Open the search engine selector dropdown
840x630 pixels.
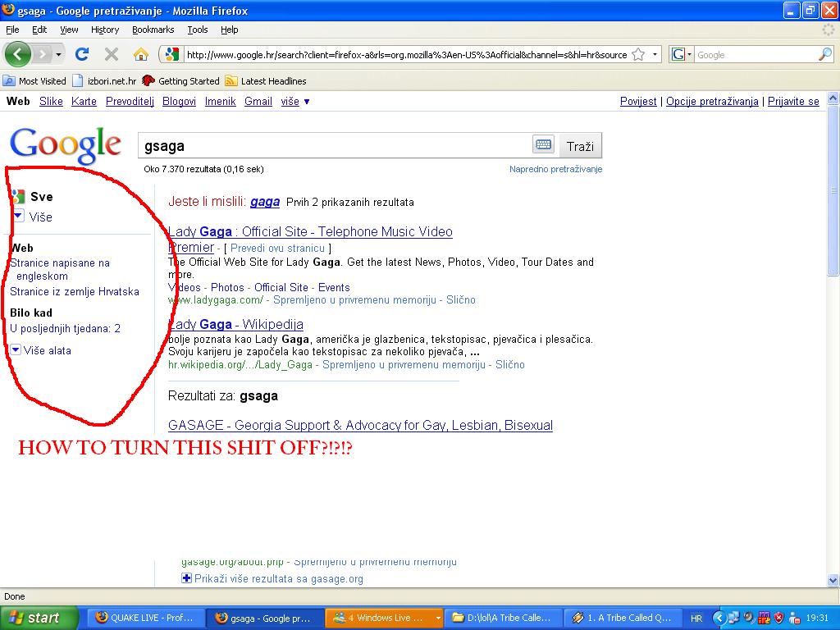[682, 55]
